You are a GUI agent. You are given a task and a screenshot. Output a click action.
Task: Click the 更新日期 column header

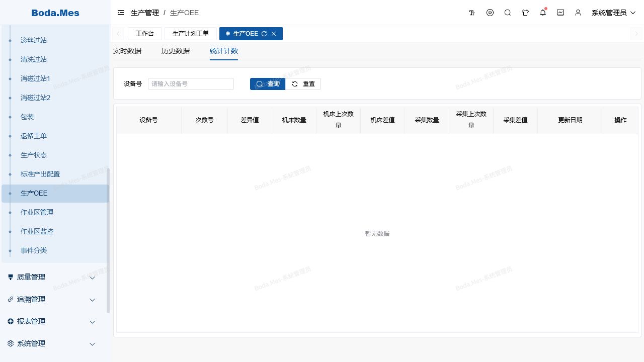(571, 120)
